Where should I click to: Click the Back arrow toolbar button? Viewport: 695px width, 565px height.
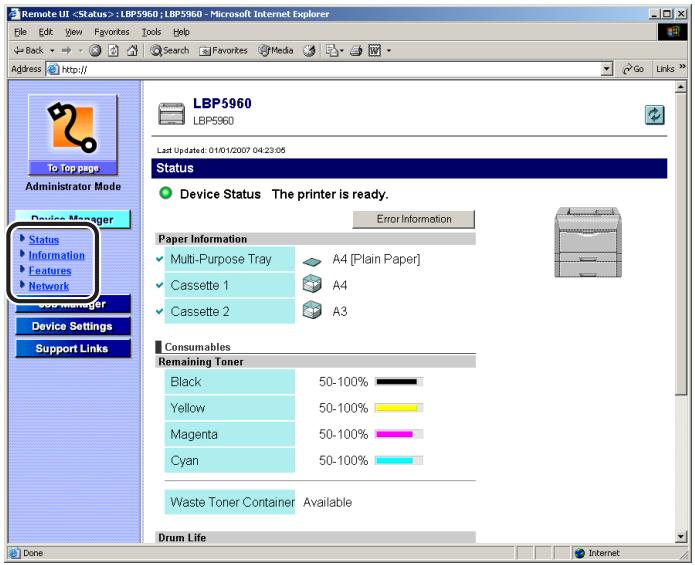point(28,51)
